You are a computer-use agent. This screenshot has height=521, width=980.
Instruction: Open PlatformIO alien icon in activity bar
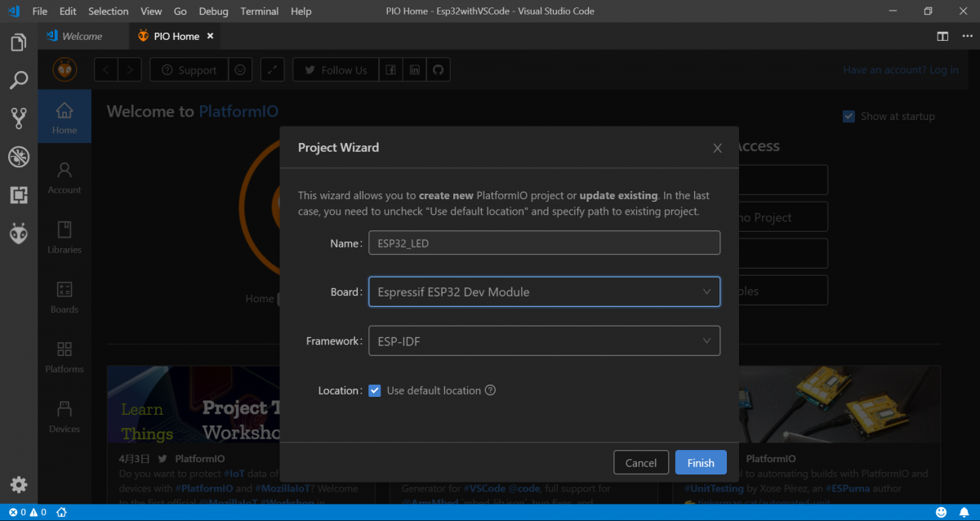(19, 234)
